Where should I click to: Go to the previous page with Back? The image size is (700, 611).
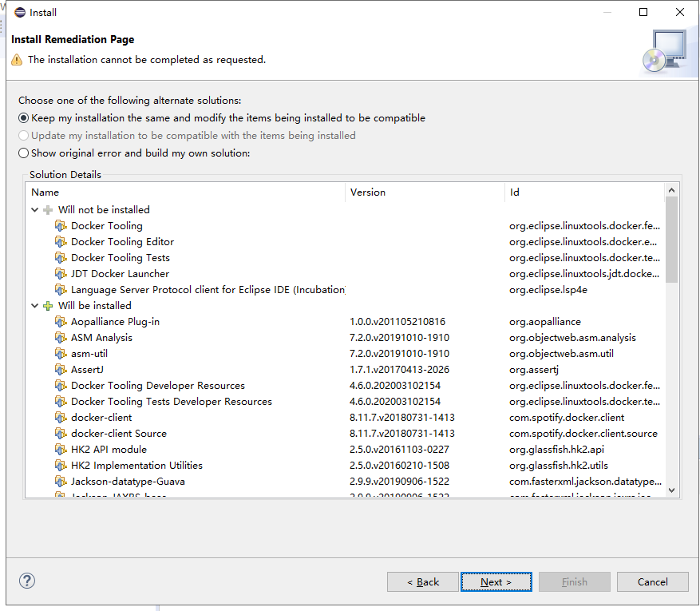coord(423,582)
